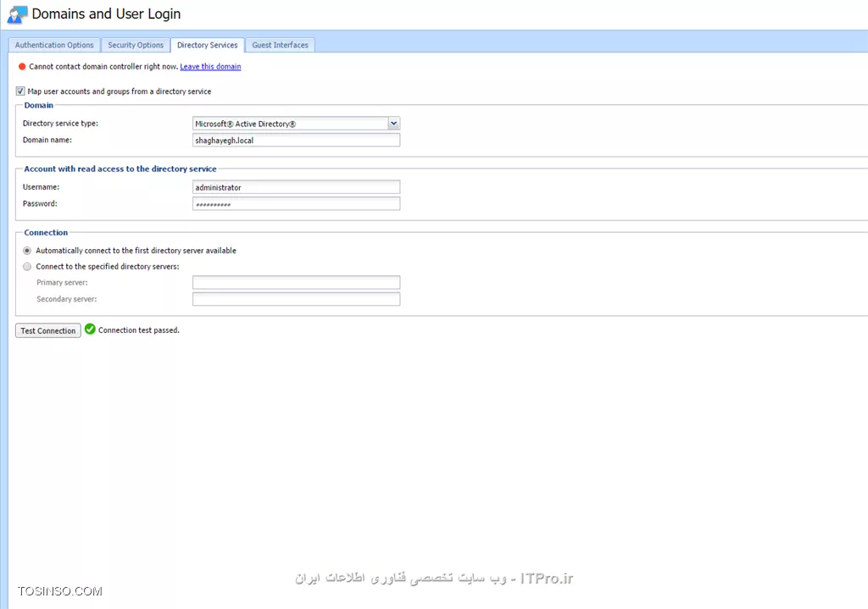Click the Domain name field shaghayegh.local
Image resolution: width=868 pixels, height=609 pixels.
tap(296, 140)
